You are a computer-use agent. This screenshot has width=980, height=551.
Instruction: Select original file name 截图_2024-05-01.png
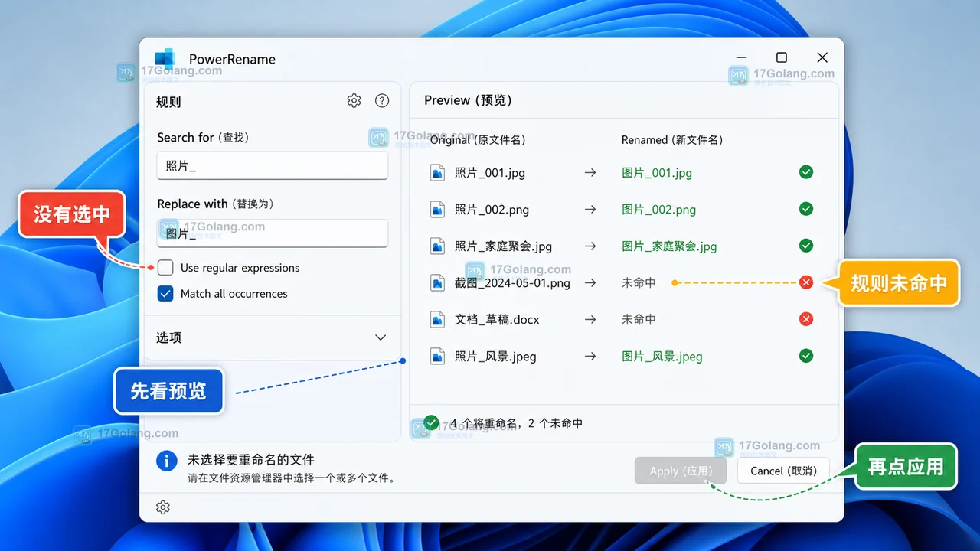pyautogui.click(x=512, y=283)
